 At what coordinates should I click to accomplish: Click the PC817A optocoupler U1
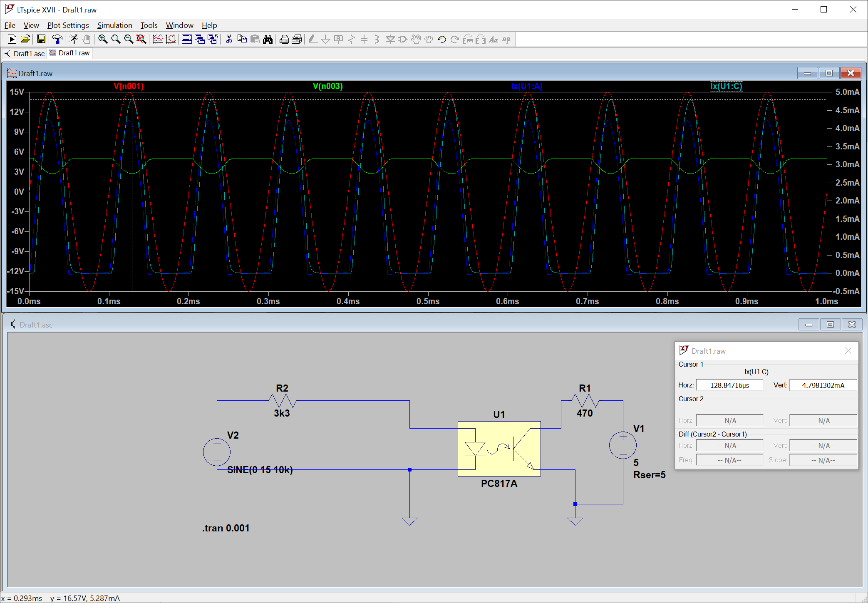[499, 449]
